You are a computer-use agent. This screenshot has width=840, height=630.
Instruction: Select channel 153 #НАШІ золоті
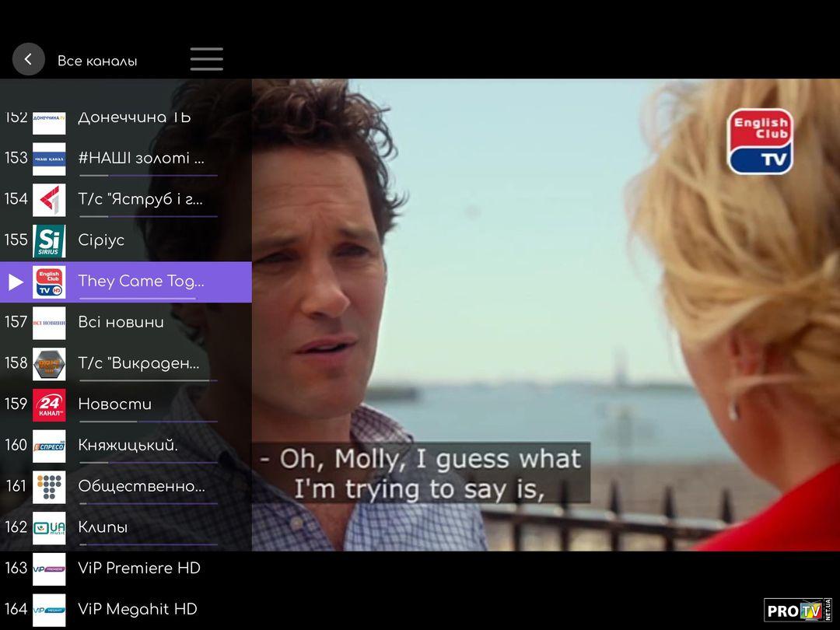point(141,158)
